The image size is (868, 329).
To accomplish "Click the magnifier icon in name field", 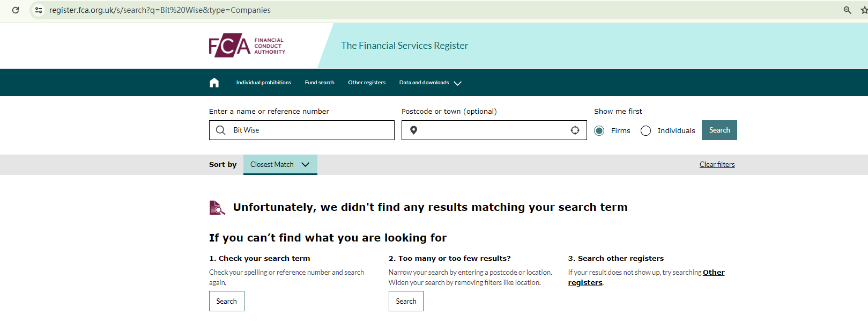I will click(x=220, y=130).
